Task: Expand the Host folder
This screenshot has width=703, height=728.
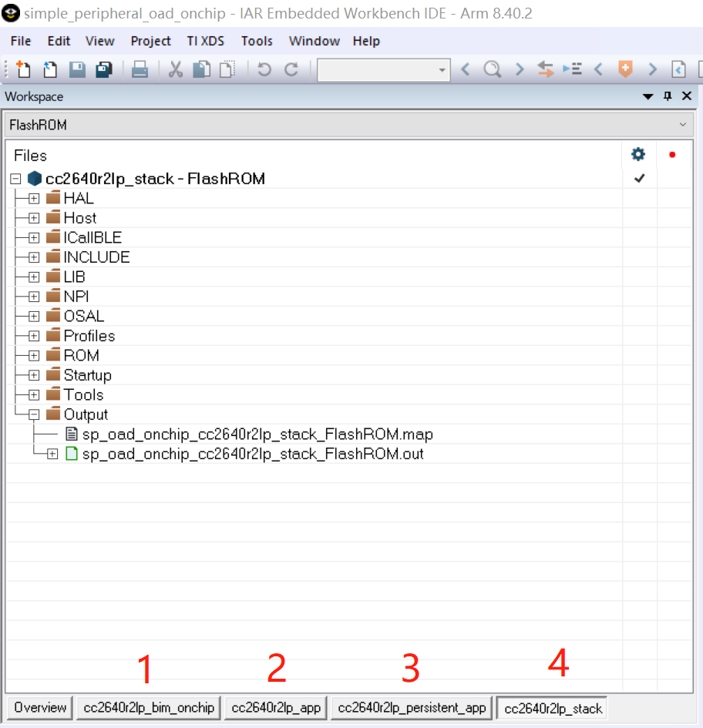Action: 33,218
